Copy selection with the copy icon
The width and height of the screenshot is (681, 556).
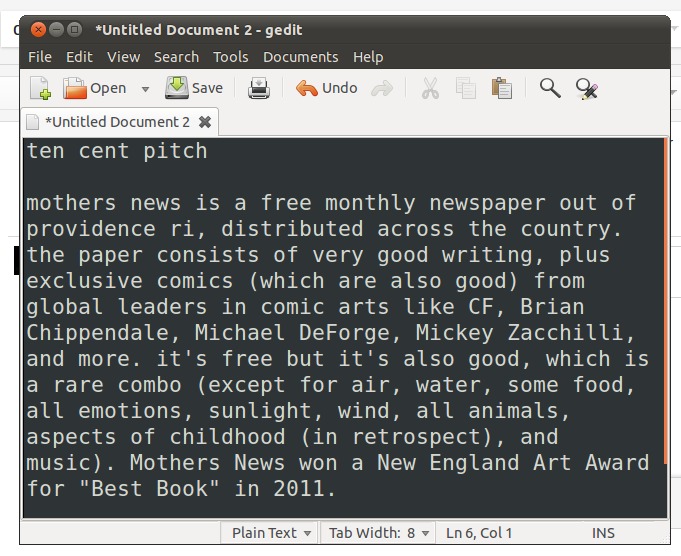click(x=466, y=88)
